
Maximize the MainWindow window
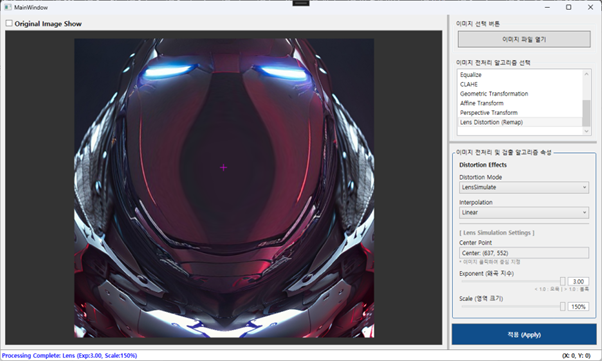click(569, 7)
